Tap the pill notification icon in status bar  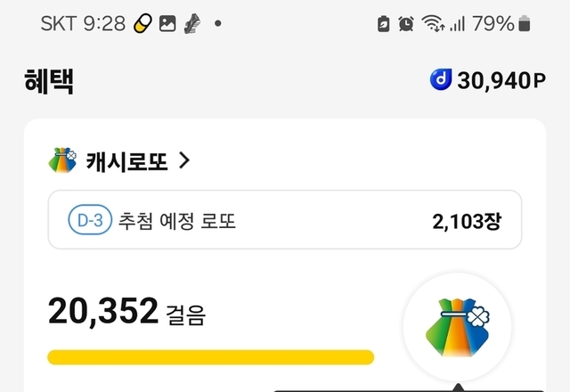coord(142,24)
